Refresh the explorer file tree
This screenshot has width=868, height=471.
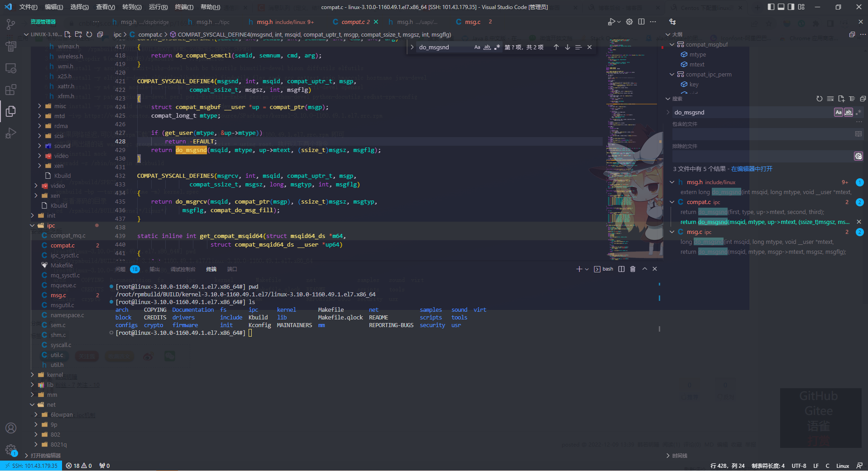(x=89, y=34)
